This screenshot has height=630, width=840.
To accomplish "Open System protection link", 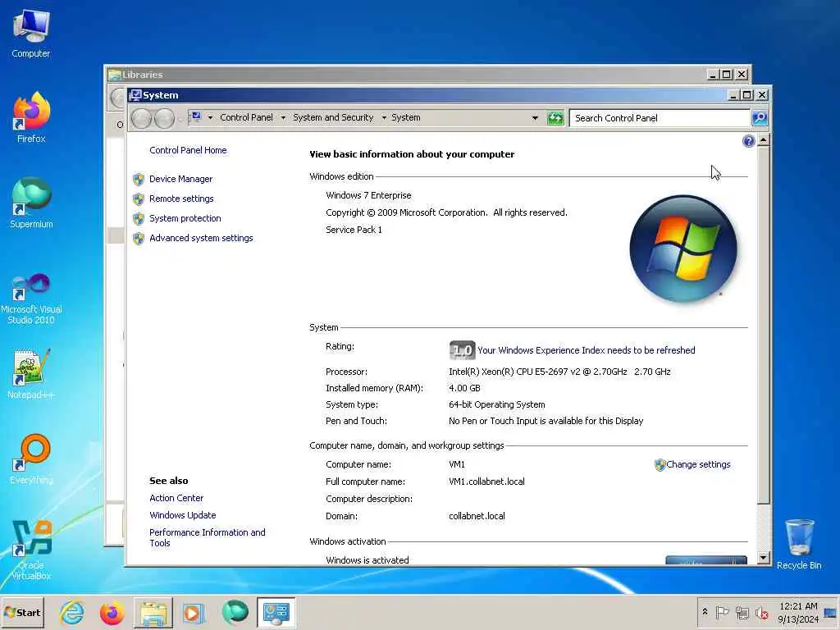I will (x=185, y=218).
